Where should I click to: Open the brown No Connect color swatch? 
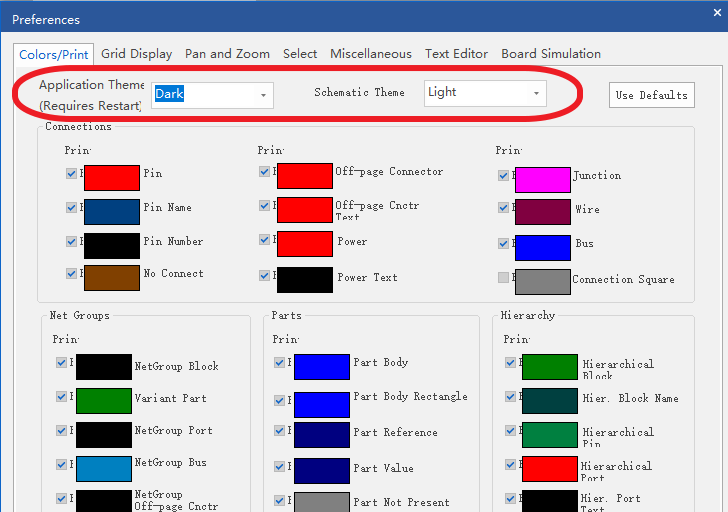[x=111, y=278]
